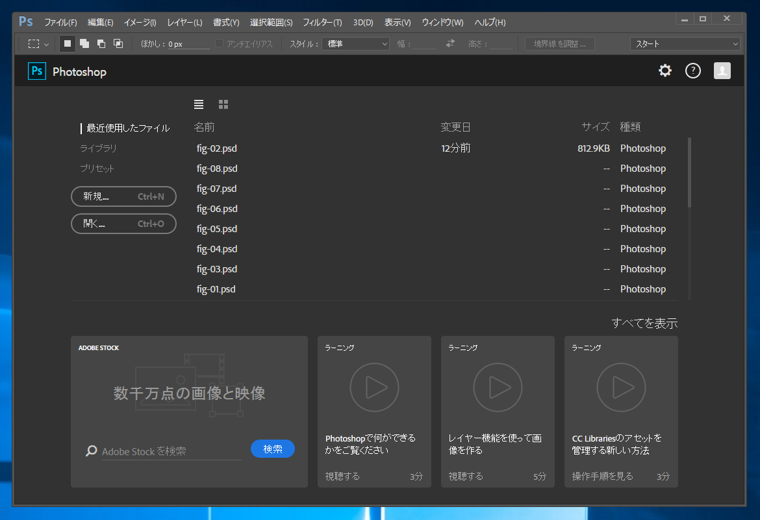Click 視聴する on the レイヤー機能 card
760x520 pixels.
coord(466,476)
